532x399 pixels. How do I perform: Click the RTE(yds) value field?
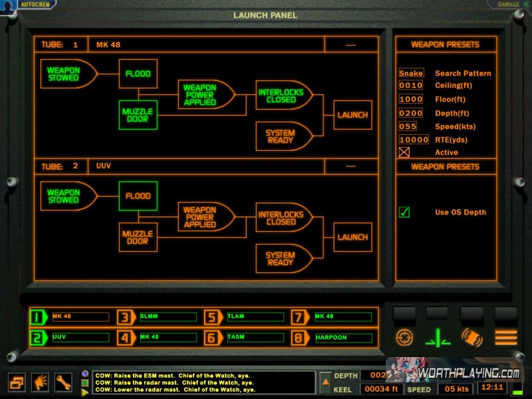coord(414,140)
